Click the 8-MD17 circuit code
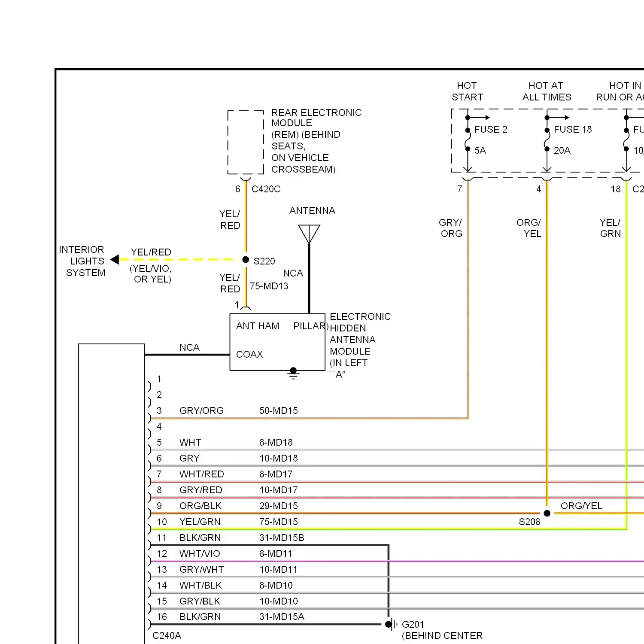The image size is (644, 644). click(x=276, y=474)
